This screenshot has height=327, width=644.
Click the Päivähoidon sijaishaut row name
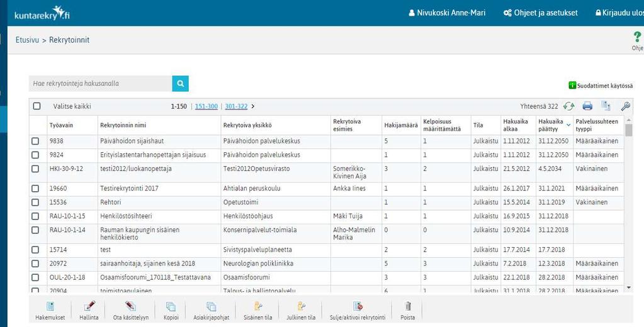(132, 141)
